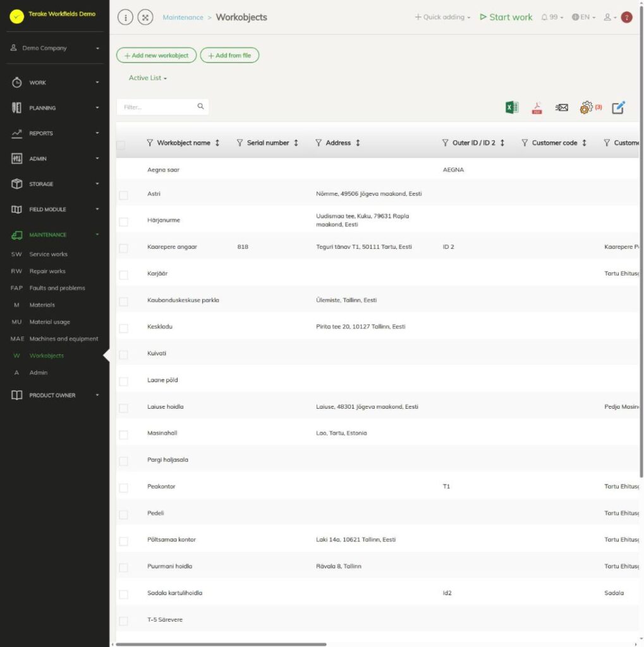Tick the select-all header checkbox

(121, 145)
